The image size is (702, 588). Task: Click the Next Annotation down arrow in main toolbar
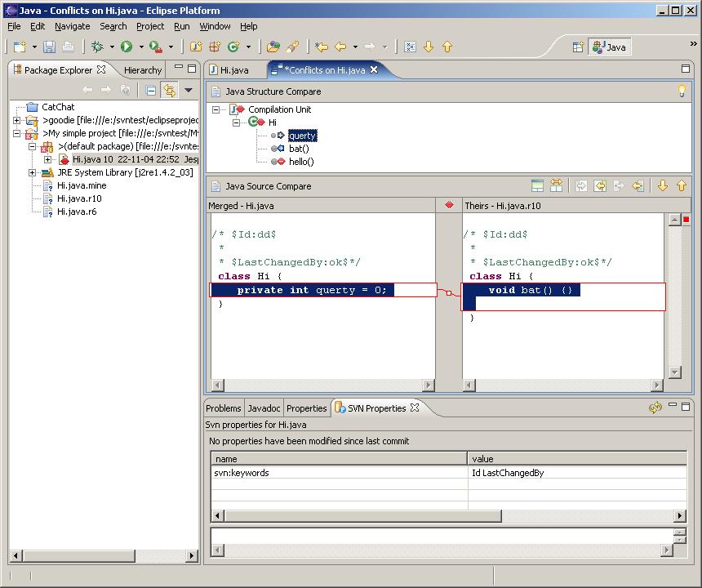click(429, 47)
